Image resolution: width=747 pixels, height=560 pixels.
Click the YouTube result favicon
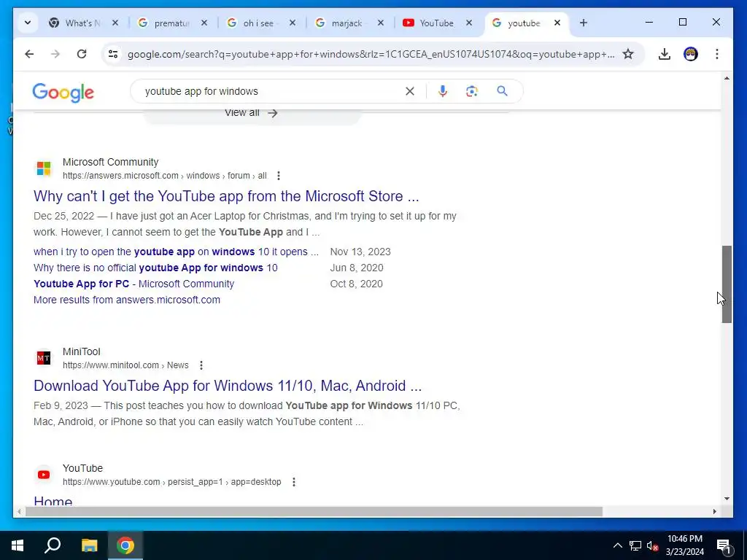click(x=44, y=474)
